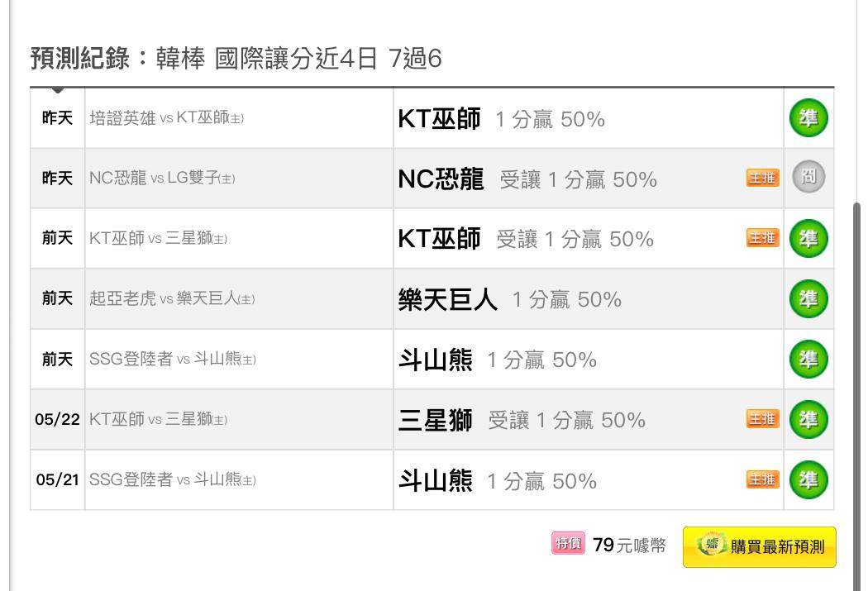The height and width of the screenshot is (591, 868).
Task: Click the vertical scrollbar thumb
Action: (x=857, y=397)
